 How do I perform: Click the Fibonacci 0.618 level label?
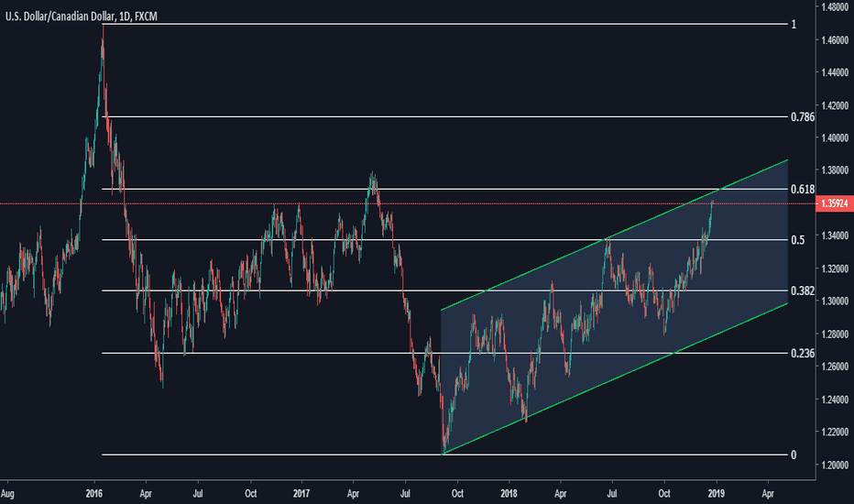tap(803, 189)
